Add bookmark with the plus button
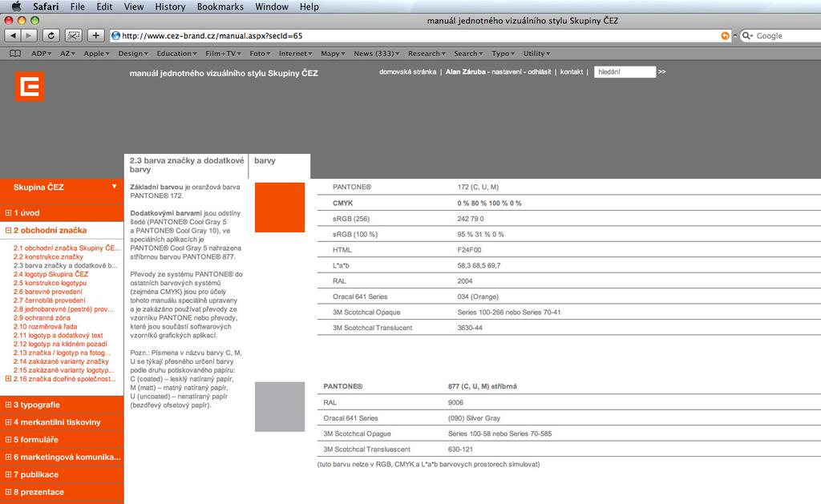Viewport: 821px width, 504px height. (x=95, y=35)
